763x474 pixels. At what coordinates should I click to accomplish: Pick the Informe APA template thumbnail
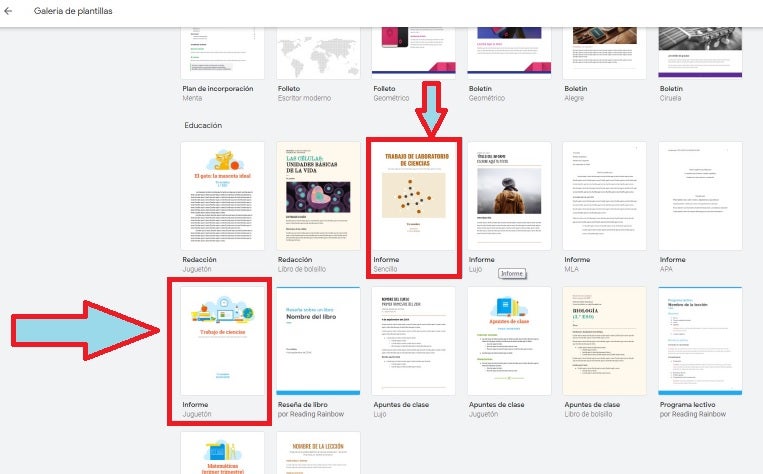coord(701,195)
